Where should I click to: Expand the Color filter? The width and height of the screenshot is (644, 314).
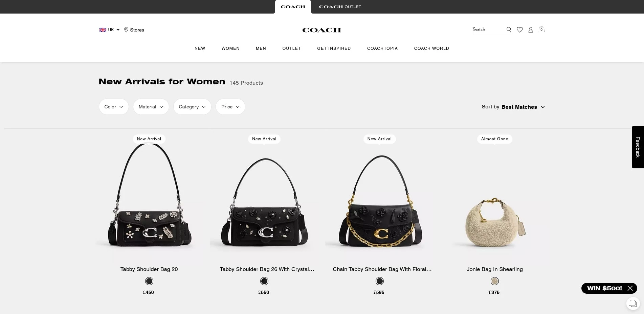pyautogui.click(x=114, y=107)
